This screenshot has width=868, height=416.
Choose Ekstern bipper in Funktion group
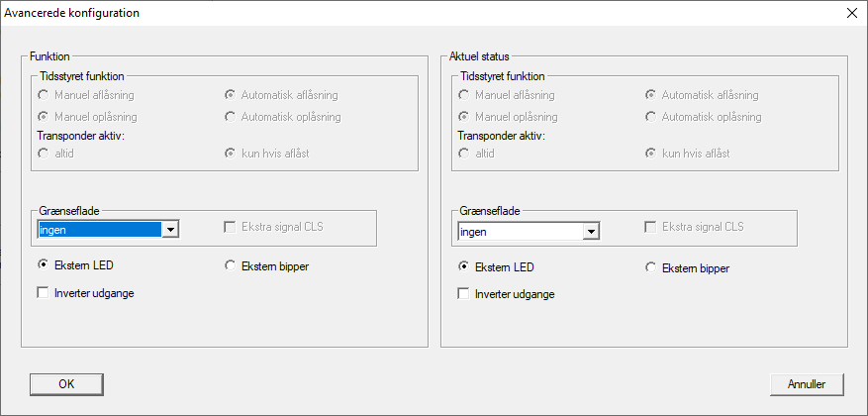pyautogui.click(x=232, y=265)
